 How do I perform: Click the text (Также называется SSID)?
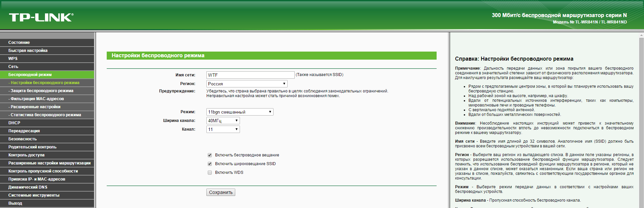pos(319,75)
